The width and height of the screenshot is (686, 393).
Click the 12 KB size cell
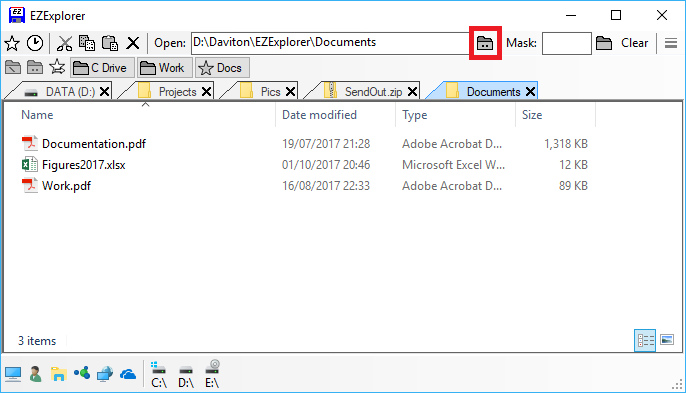click(x=573, y=165)
